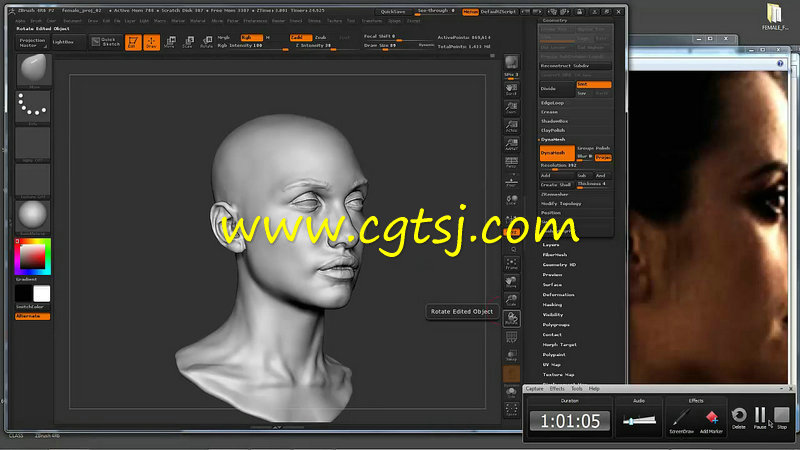
Task: Toggle Transp transparency icon
Action: click(x=511, y=356)
